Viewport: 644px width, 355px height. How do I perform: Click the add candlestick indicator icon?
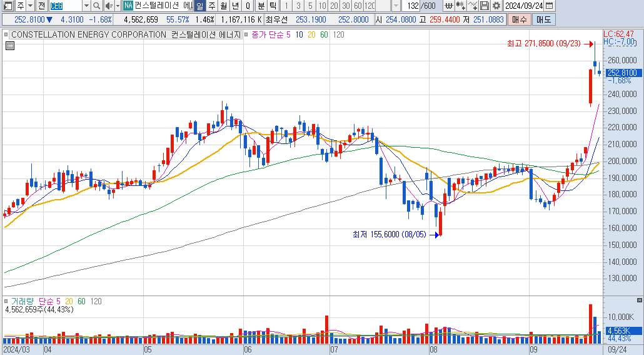coord(461,6)
